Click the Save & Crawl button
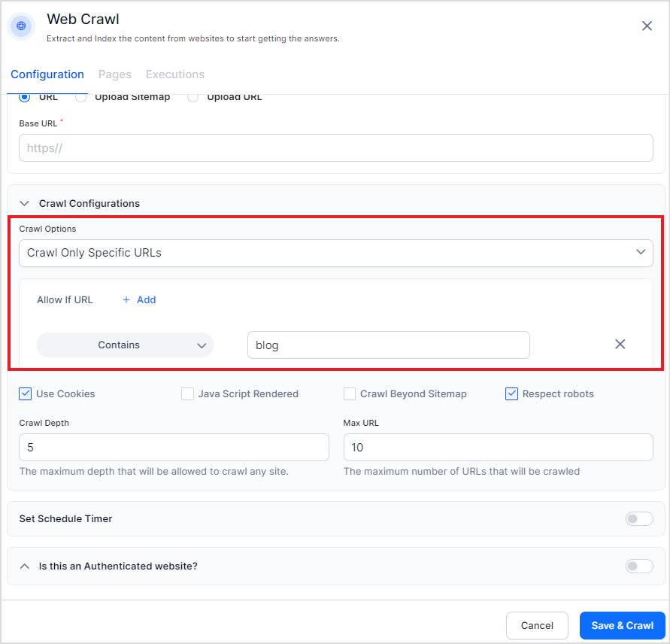This screenshot has height=644, width=670. [622, 625]
